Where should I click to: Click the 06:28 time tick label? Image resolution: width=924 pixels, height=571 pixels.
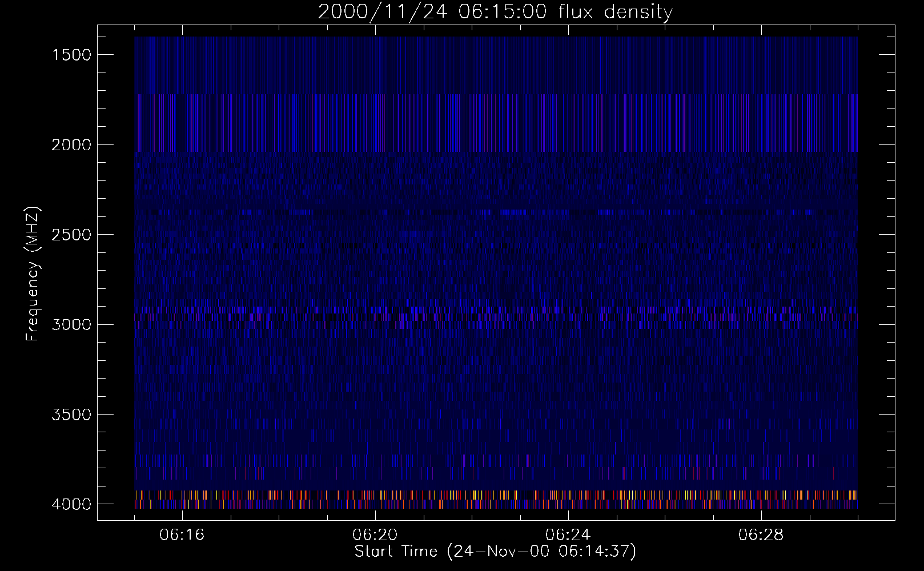761,535
